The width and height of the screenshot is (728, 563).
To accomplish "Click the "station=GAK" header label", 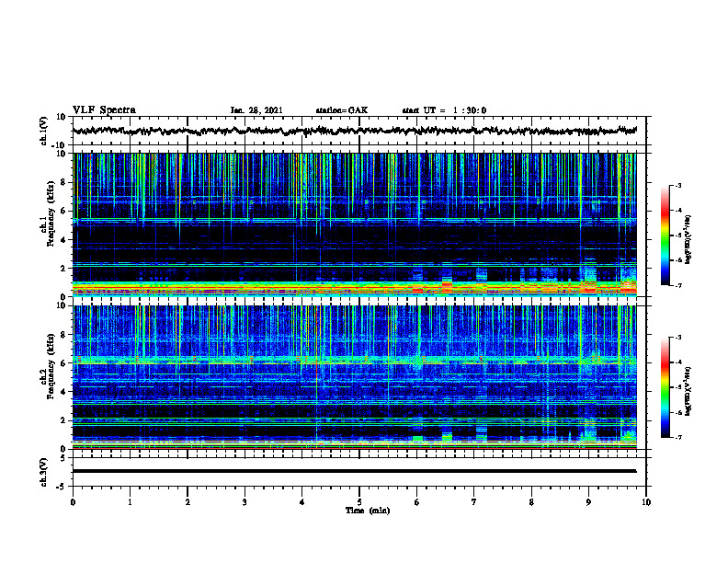I will click(342, 110).
